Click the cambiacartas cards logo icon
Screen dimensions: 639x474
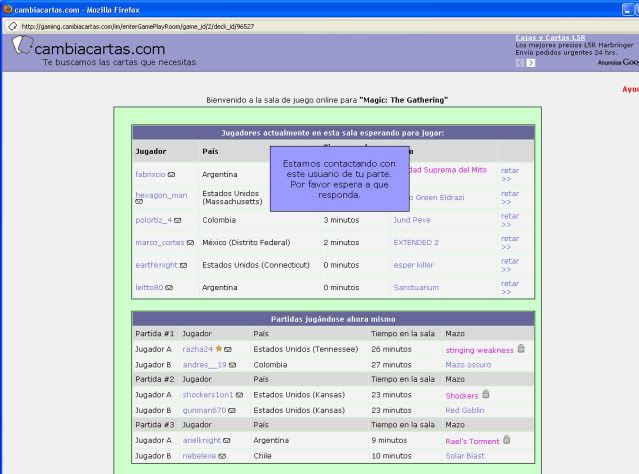[22, 45]
